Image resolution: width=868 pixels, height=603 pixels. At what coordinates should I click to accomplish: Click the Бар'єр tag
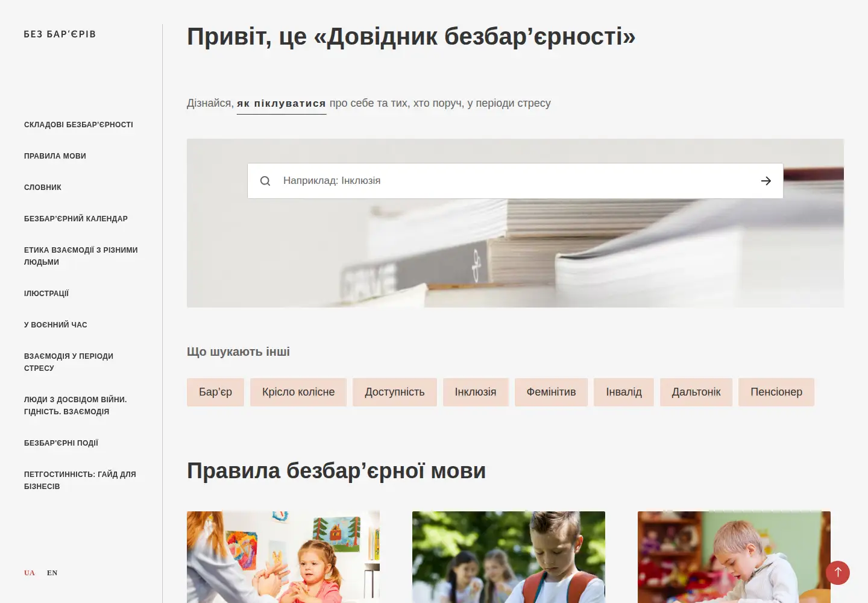(x=215, y=392)
